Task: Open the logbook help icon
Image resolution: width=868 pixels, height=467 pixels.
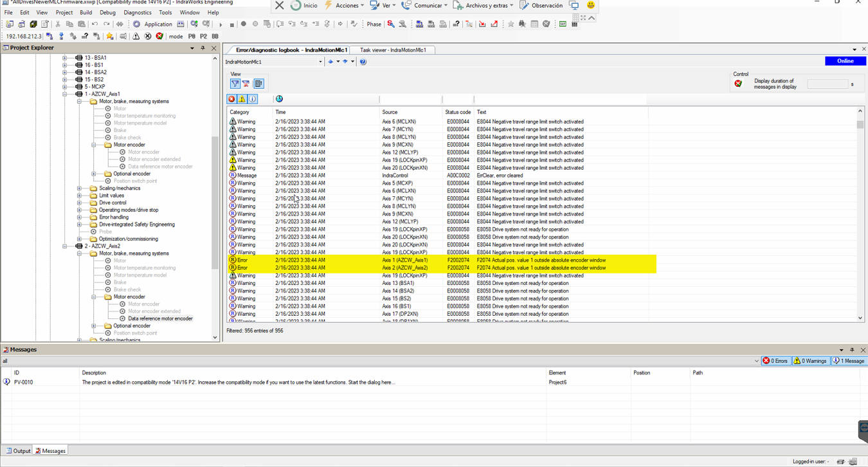Action: coord(363,62)
